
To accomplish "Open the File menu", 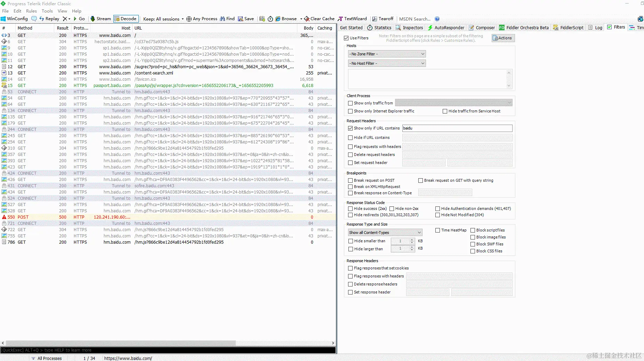I will (5, 11).
